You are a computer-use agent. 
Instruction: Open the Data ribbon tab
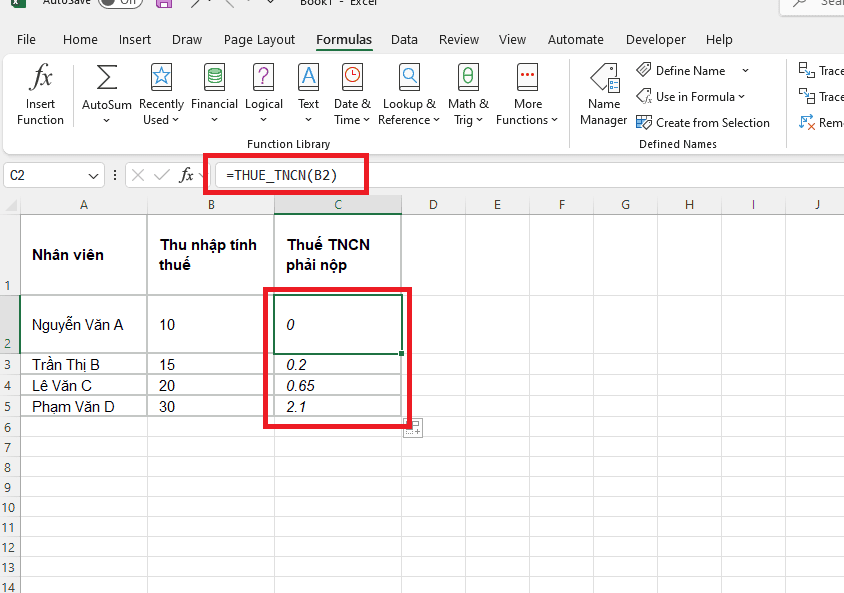[404, 40]
